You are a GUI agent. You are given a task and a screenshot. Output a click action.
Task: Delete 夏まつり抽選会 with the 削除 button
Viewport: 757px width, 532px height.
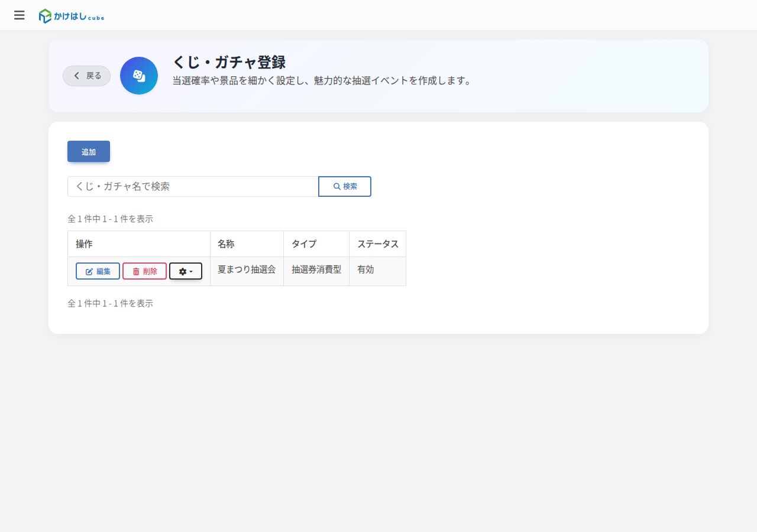[x=144, y=271]
